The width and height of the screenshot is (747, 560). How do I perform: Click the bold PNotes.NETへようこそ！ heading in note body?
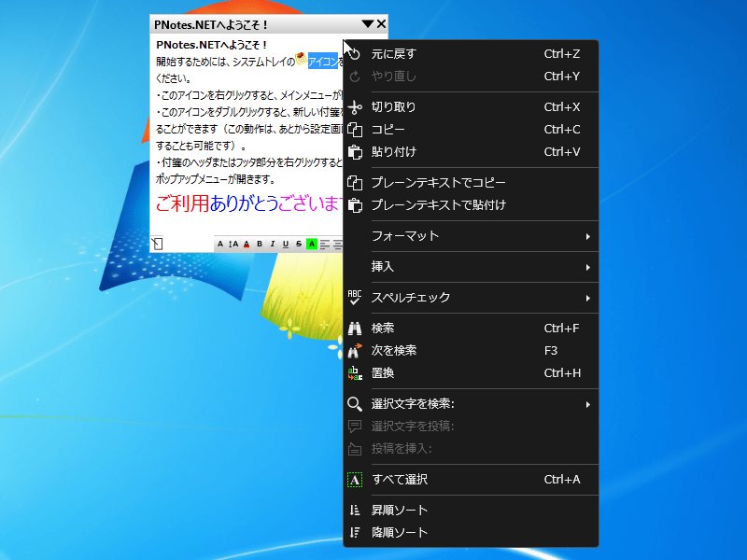coord(211,45)
